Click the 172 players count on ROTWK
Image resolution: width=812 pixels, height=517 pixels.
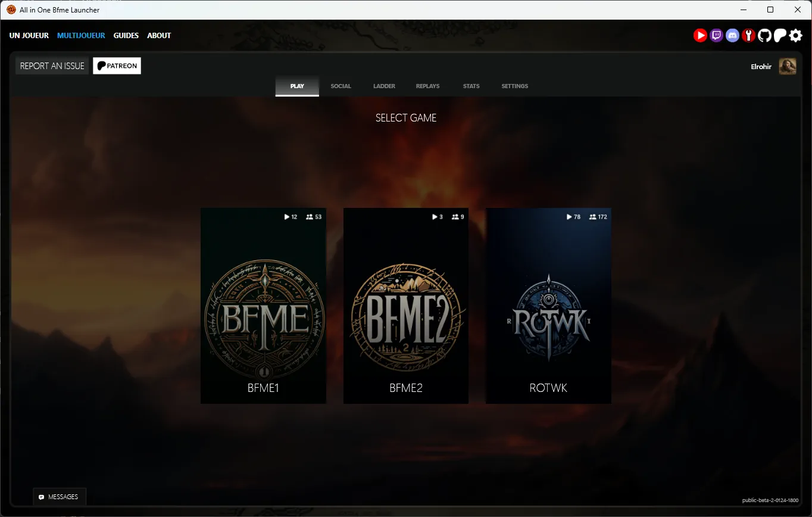point(602,217)
